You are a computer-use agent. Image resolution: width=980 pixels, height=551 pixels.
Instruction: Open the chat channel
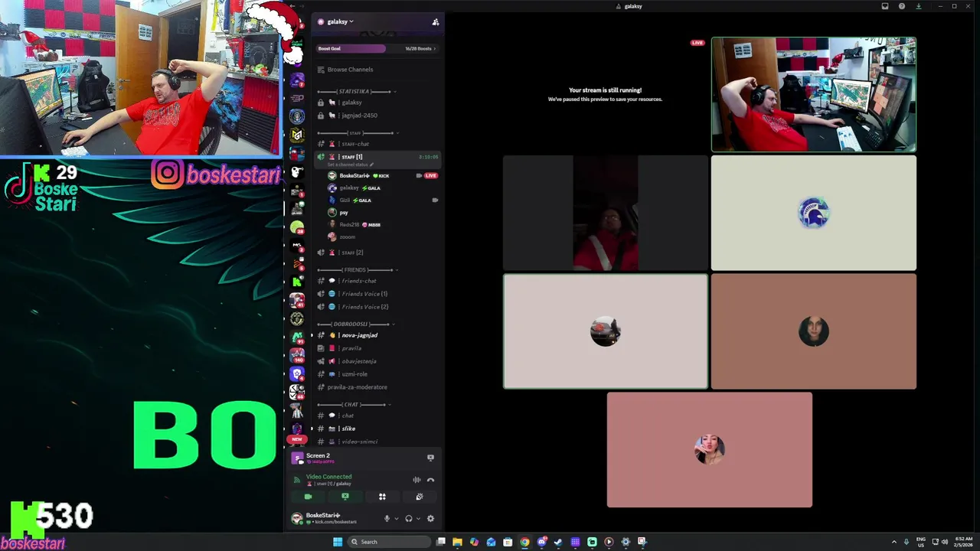(x=377, y=416)
